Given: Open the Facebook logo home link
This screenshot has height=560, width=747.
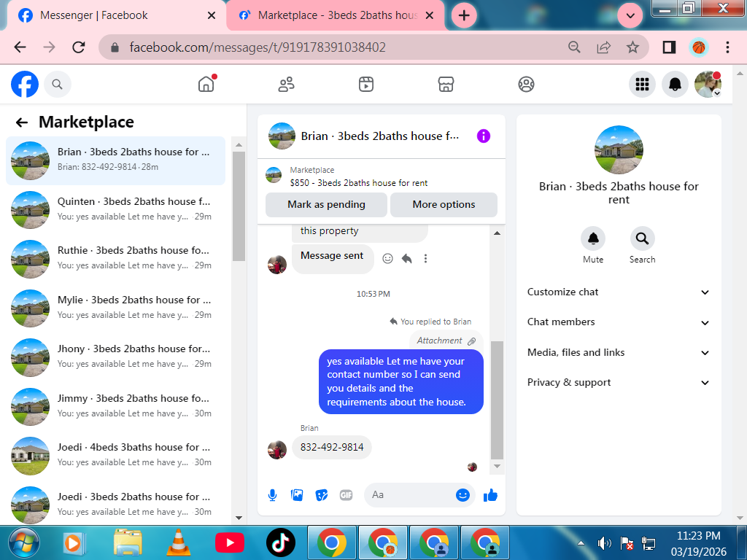Looking at the screenshot, I should (x=25, y=85).
